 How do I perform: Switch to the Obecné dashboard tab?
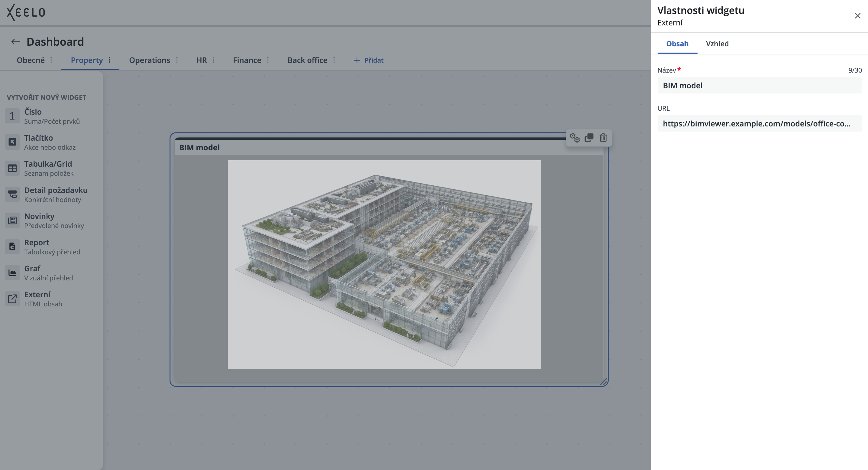[31, 60]
